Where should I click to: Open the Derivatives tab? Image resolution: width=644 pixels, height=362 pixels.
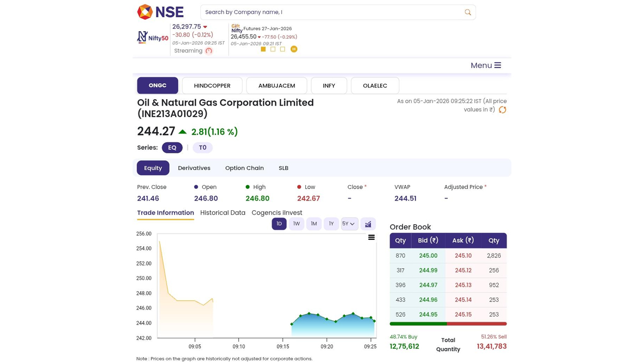[x=194, y=168]
